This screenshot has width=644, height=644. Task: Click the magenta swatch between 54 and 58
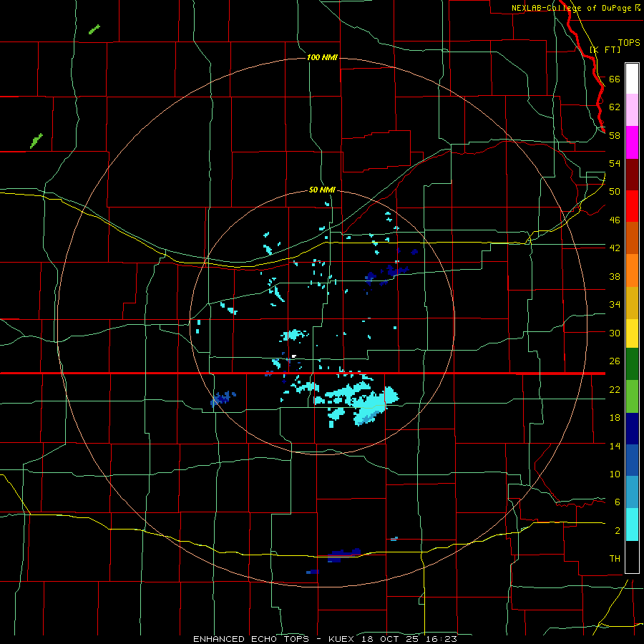[632, 142]
